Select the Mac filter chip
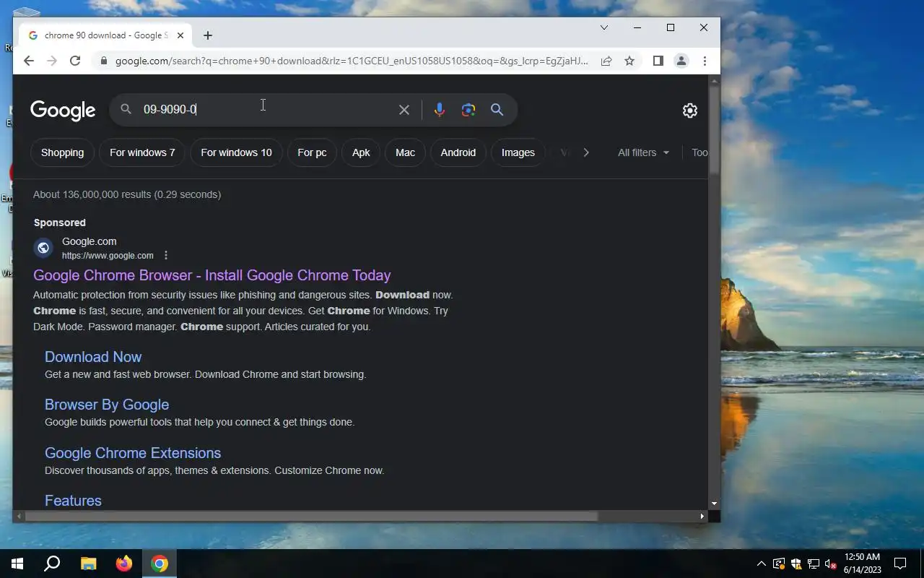This screenshot has height=578, width=924. tap(405, 152)
